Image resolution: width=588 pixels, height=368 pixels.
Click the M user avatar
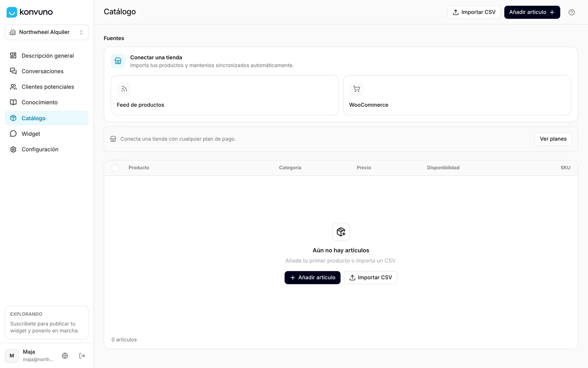click(12, 355)
